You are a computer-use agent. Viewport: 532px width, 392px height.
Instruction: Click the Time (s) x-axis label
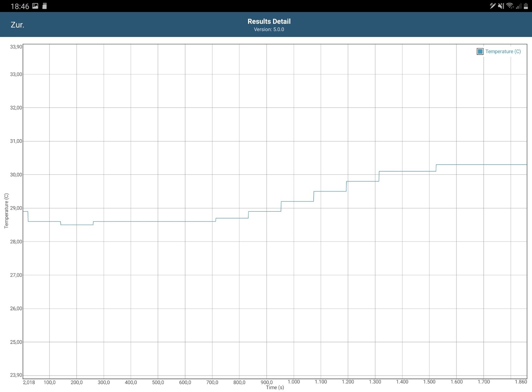click(x=275, y=388)
